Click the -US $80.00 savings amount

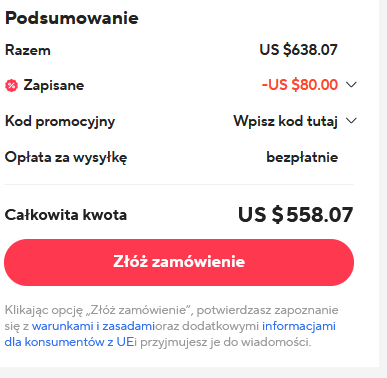click(x=300, y=85)
